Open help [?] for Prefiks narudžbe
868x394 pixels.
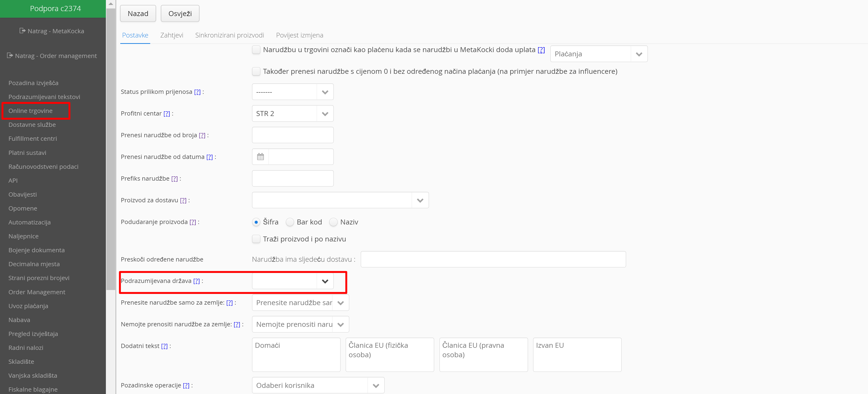click(174, 179)
